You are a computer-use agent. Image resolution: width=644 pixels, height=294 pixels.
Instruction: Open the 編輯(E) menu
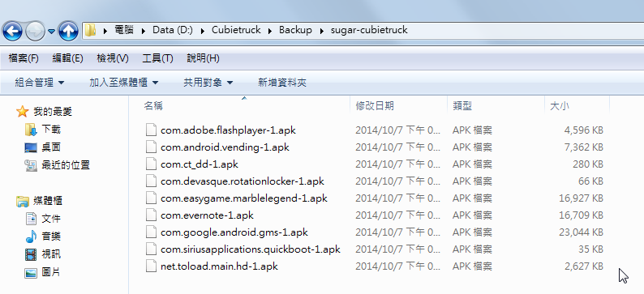(x=68, y=58)
